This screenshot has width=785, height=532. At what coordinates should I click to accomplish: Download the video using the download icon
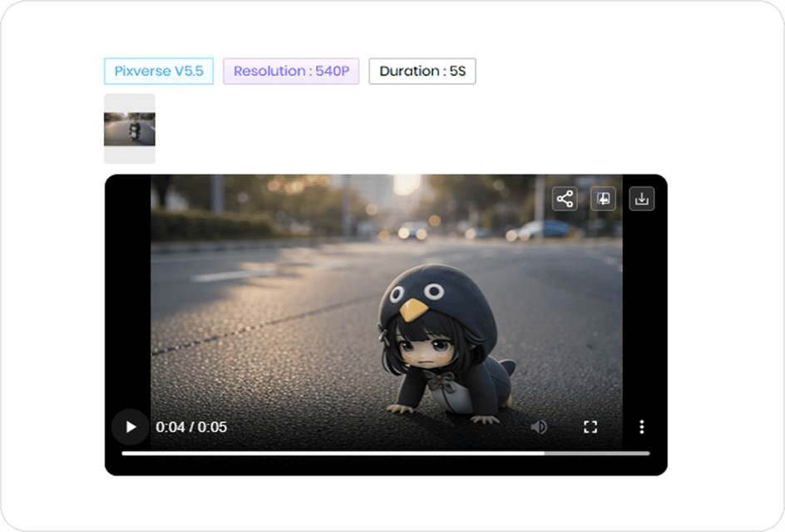[x=641, y=199]
